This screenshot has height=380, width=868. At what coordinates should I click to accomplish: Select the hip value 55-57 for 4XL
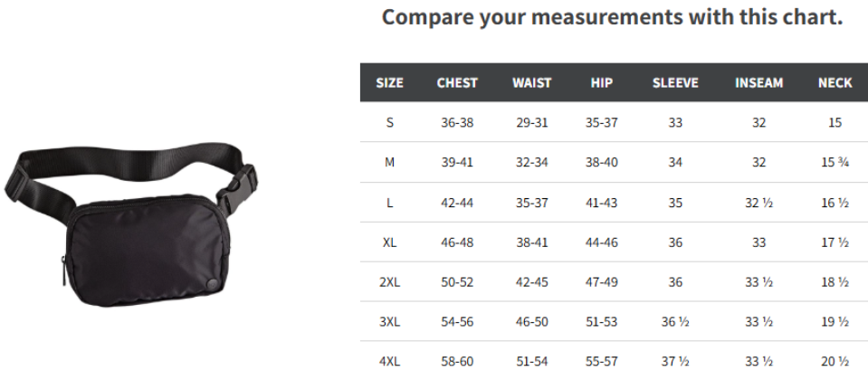click(601, 362)
